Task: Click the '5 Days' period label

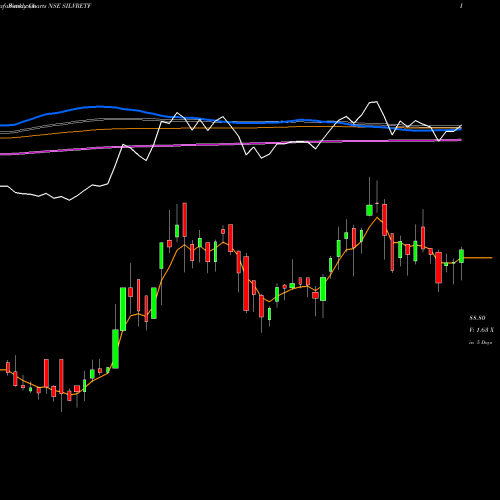Action: click(481, 342)
